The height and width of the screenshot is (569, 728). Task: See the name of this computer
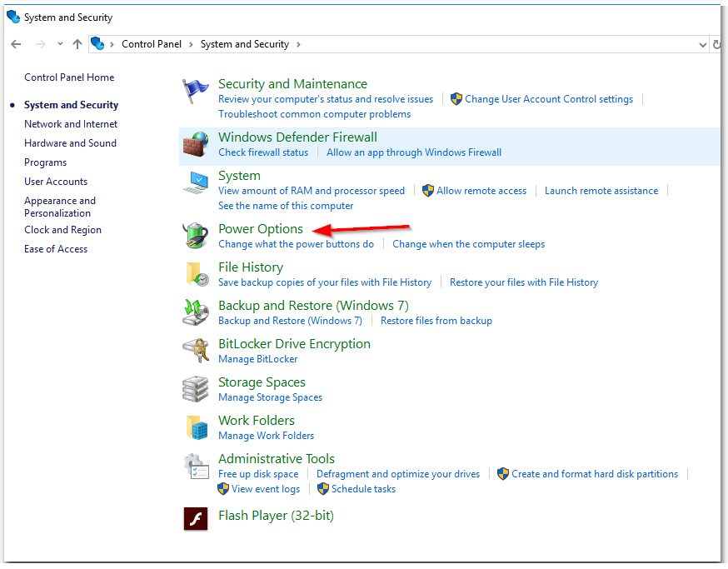pos(286,206)
